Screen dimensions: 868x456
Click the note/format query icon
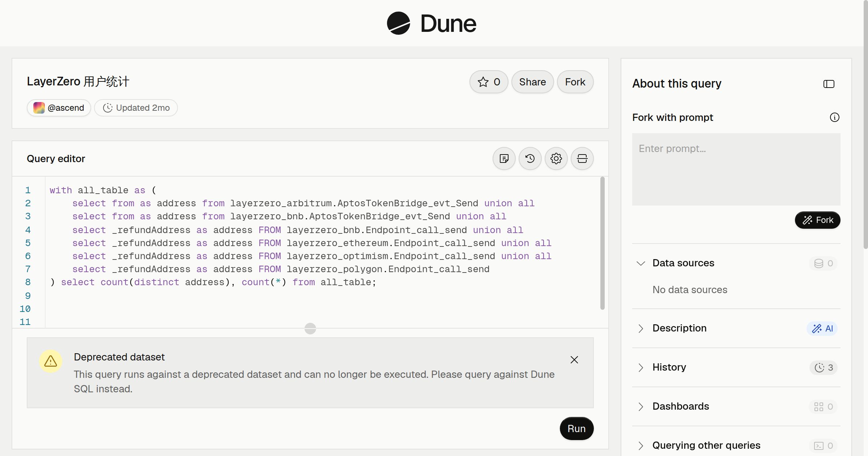(x=504, y=159)
